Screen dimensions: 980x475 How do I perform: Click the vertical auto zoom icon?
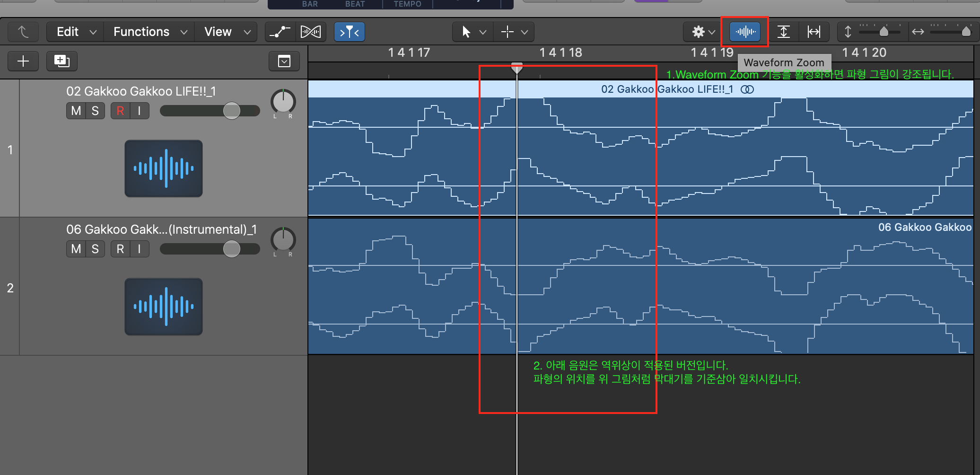784,32
